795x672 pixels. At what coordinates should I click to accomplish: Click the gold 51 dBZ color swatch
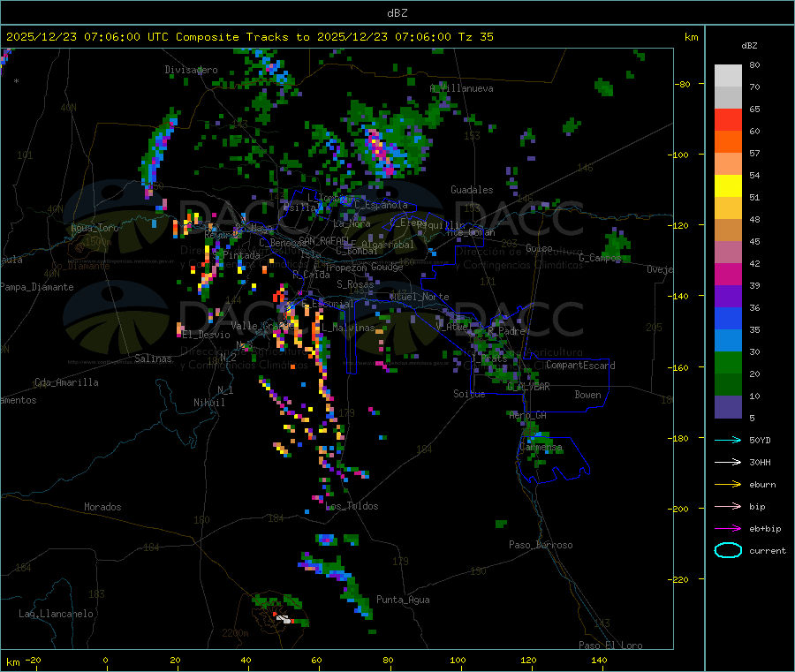pos(728,208)
